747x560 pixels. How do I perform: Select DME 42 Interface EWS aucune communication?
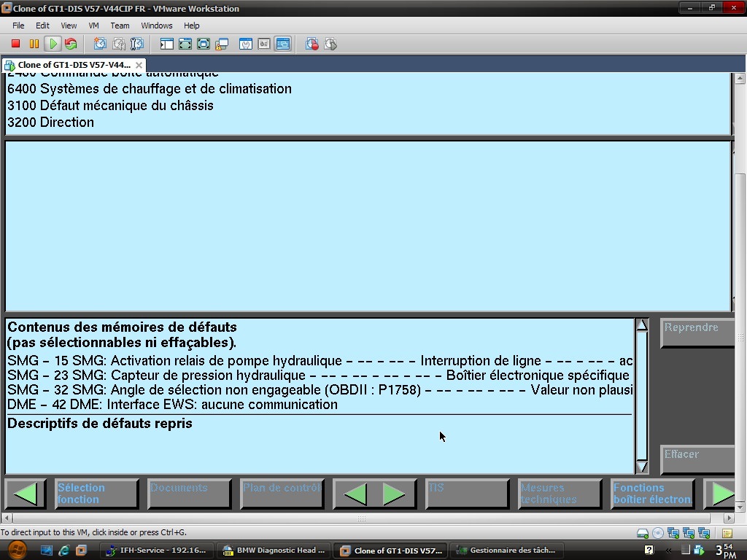172,404
